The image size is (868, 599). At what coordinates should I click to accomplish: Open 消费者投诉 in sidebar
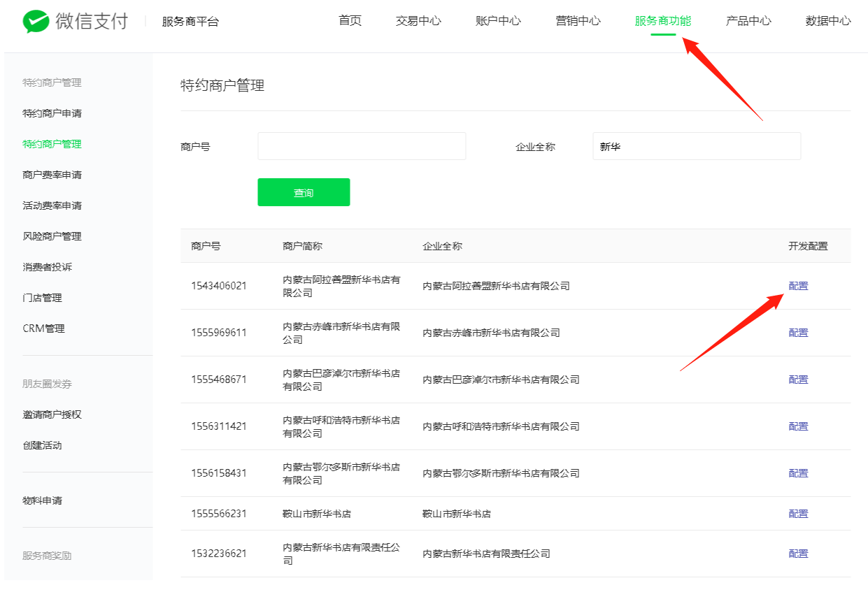tap(47, 267)
